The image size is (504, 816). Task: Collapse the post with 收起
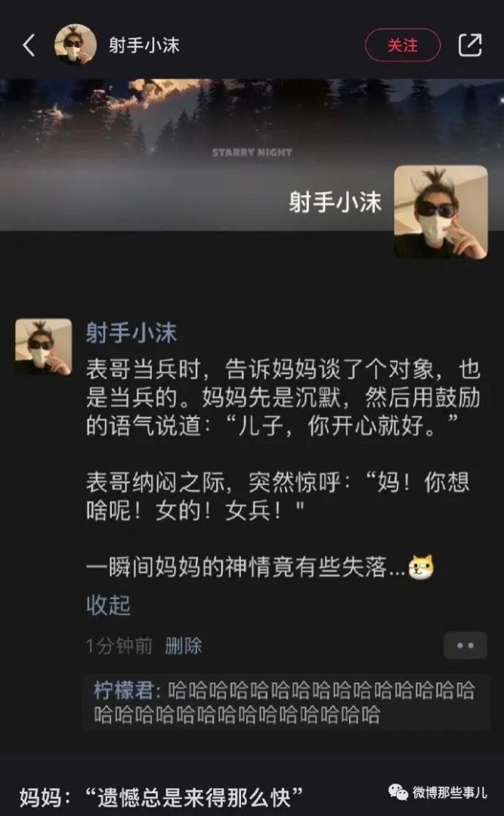(x=108, y=605)
